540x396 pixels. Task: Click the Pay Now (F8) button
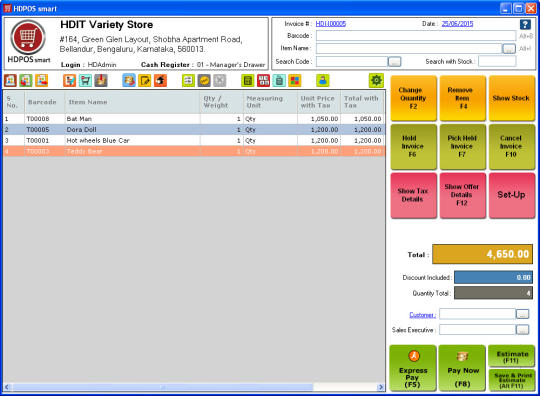point(463,368)
